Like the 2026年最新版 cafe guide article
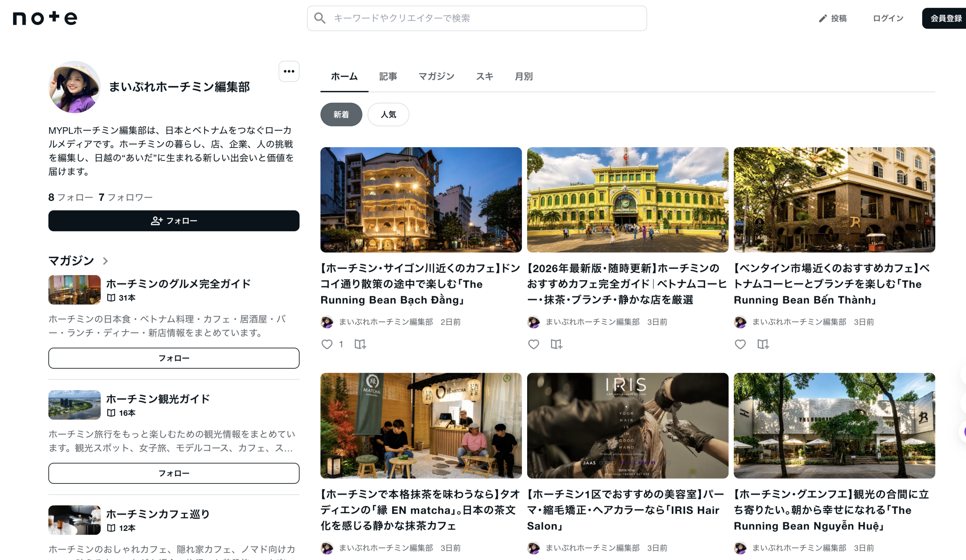This screenshot has width=966, height=560. point(534,344)
